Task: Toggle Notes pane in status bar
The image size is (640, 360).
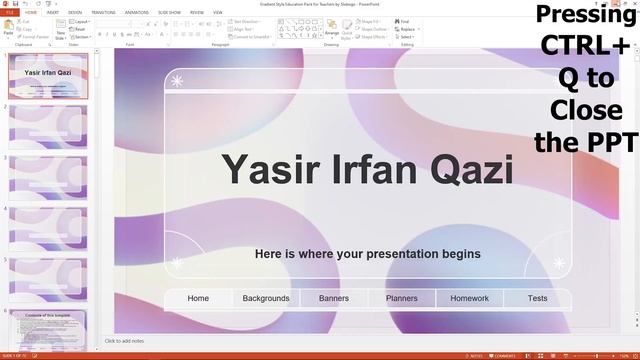Action: coord(473,356)
